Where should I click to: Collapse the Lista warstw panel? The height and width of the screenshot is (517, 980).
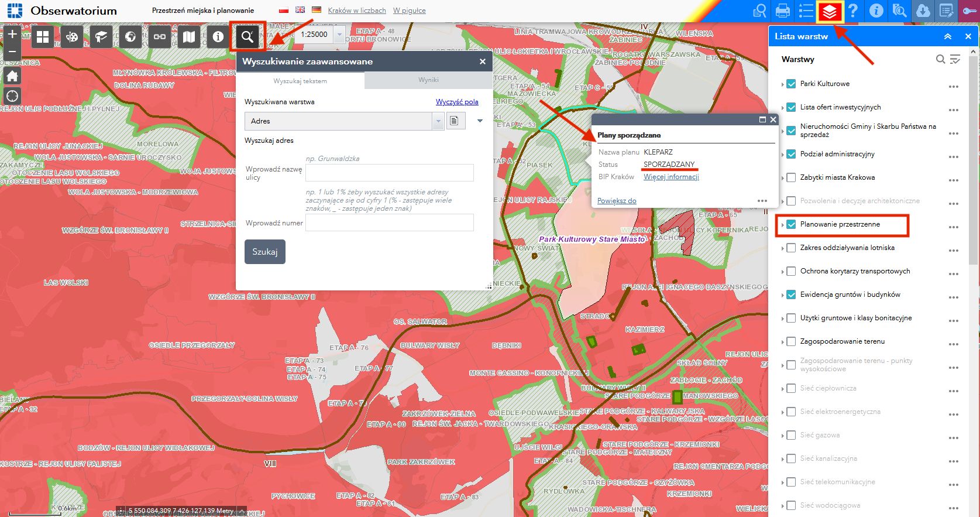pos(948,36)
